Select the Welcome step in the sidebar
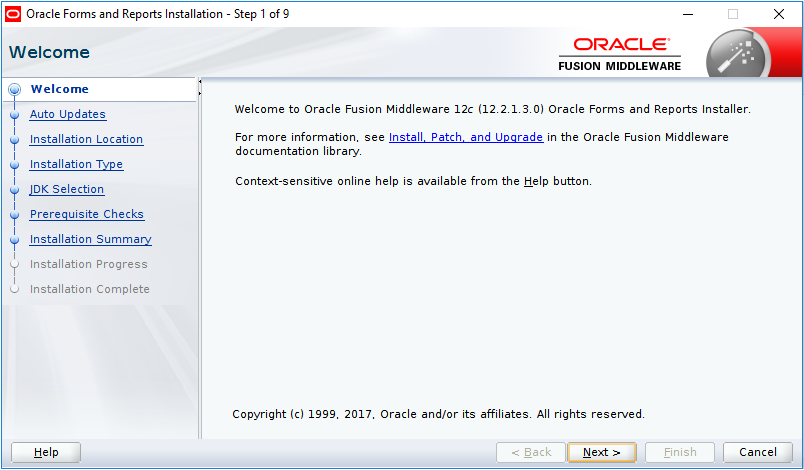 click(x=59, y=89)
